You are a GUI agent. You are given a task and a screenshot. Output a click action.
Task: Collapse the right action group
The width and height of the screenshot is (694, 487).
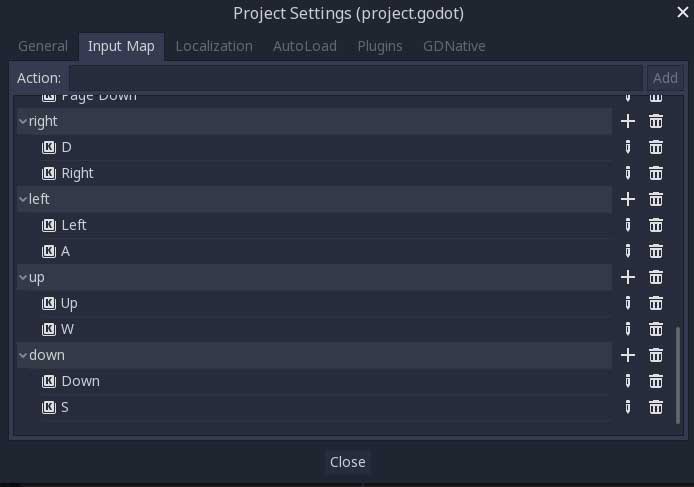click(23, 121)
